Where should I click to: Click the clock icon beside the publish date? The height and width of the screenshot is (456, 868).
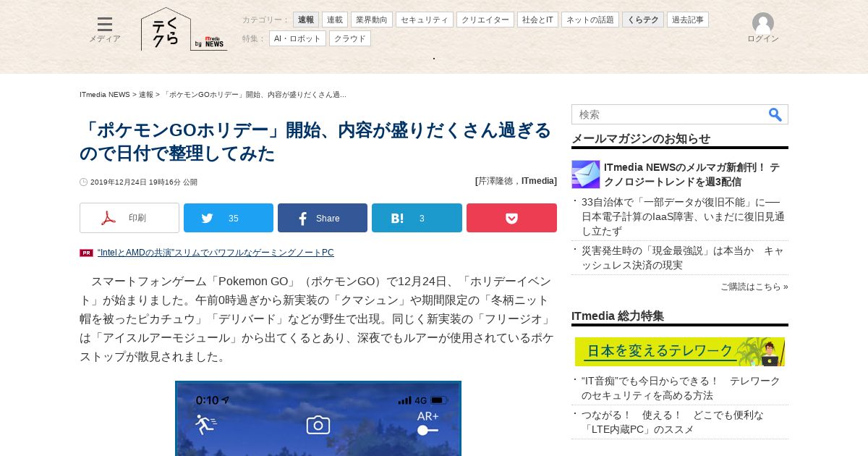(84, 182)
